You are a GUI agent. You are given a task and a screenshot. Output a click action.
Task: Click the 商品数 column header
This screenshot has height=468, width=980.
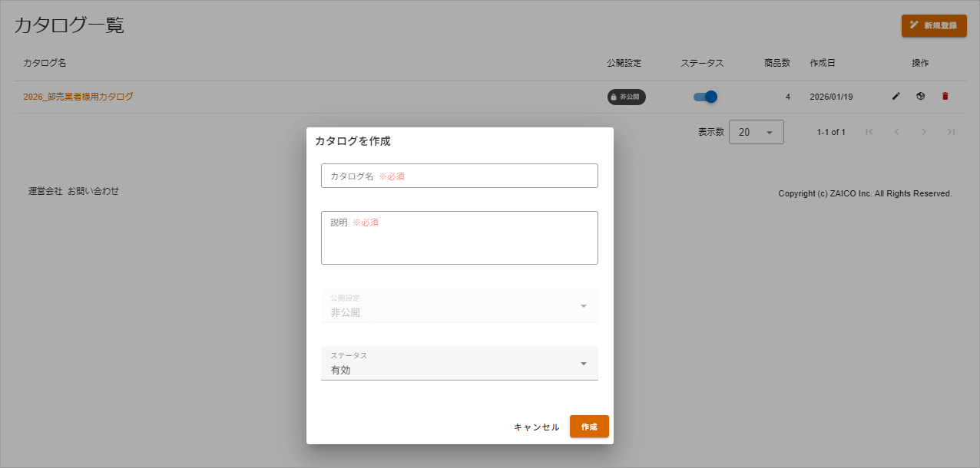[x=777, y=63]
